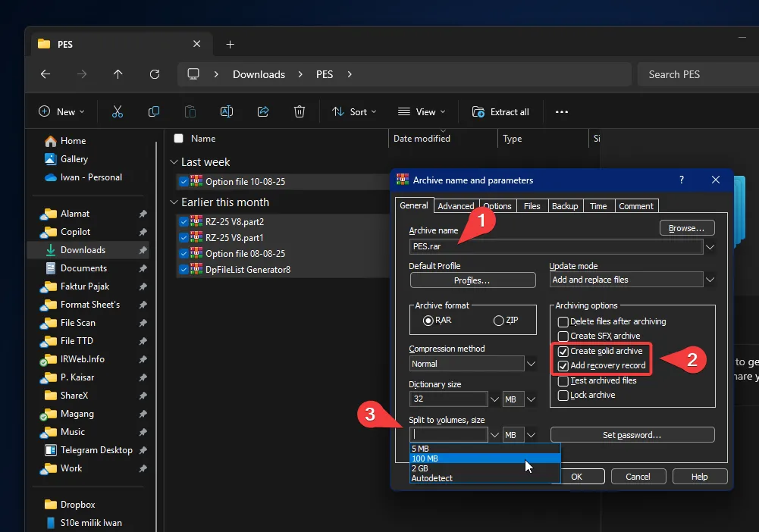Image resolution: width=759 pixels, height=532 pixels.
Task: Click the See more ellipsis icon
Action: (x=561, y=111)
